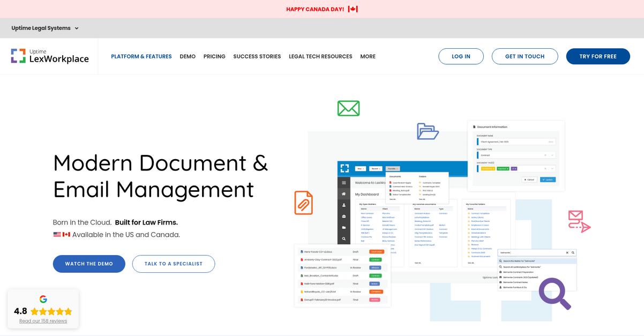644x336 pixels.
Task: Click Talk To A Specialist button
Action: coord(174,264)
